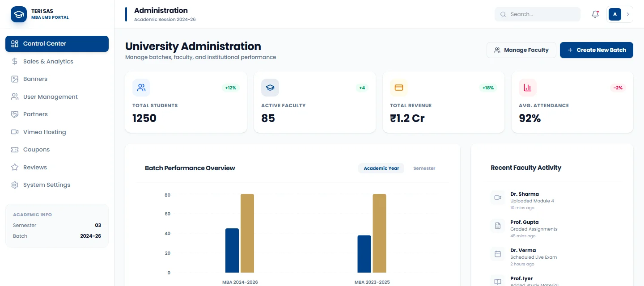Screen dimensions: 644x286
Task: Click the +12% students badge
Action: [231, 88]
